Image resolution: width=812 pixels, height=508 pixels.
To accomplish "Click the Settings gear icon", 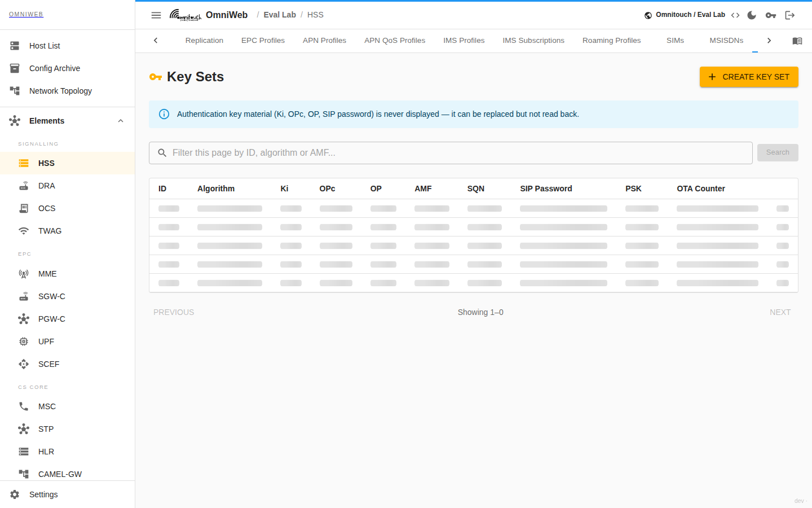I will pos(15,494).
